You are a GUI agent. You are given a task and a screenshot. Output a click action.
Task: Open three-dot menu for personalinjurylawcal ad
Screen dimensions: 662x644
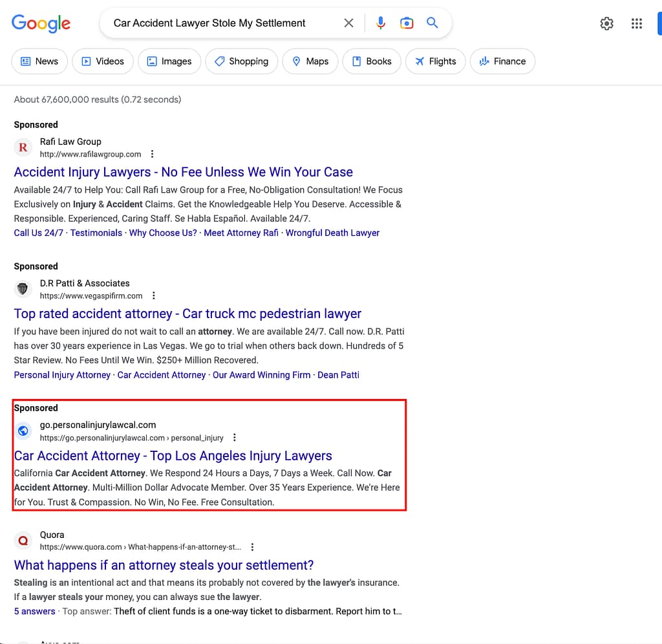235,438
